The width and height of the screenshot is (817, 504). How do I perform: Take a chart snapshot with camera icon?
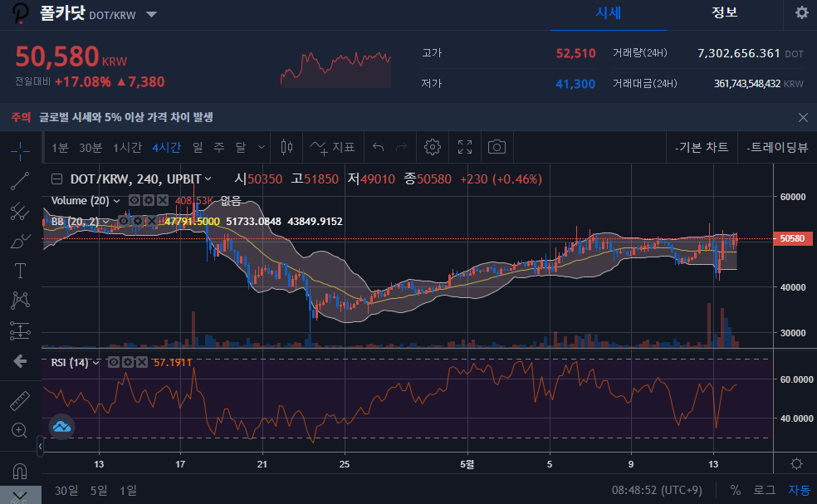[x=497, y=148]
